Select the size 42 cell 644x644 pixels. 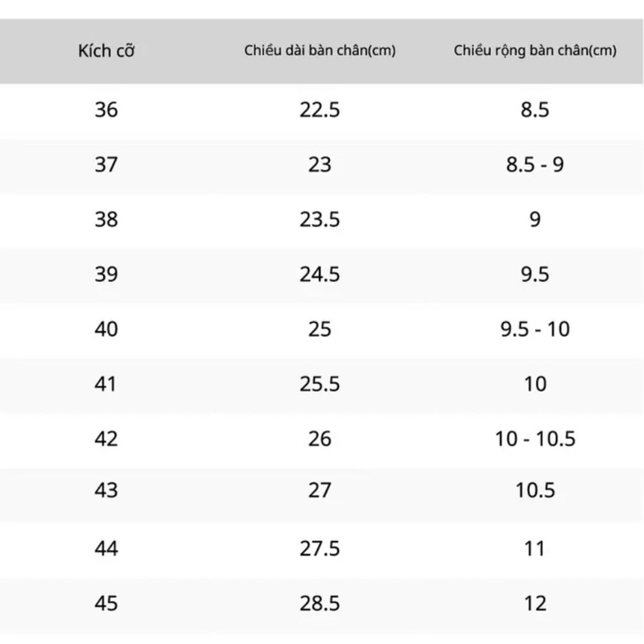click(x=106, y=439)
